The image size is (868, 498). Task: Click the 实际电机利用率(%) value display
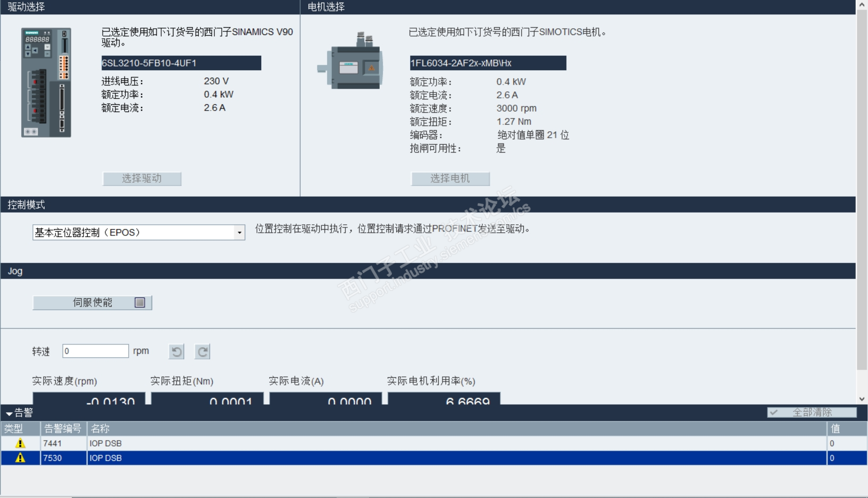pos(444,399)
